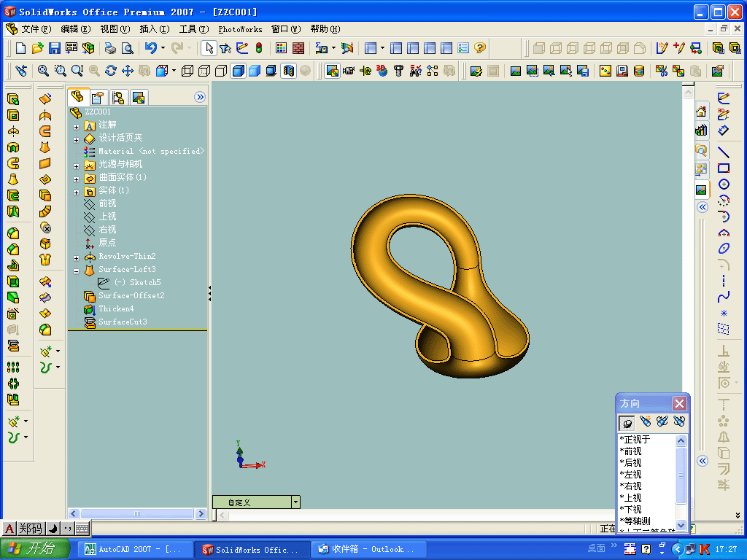Click the Previous View icon

21,71
